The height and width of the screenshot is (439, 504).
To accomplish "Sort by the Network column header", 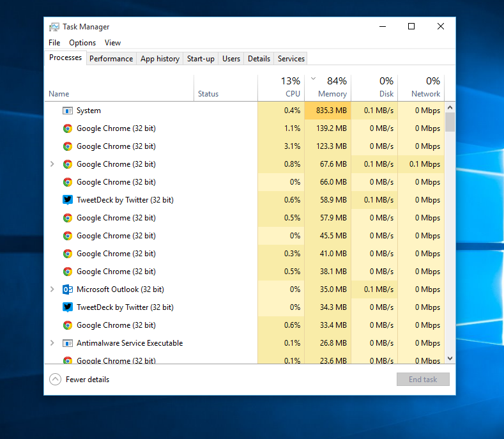I will (421, 88).
